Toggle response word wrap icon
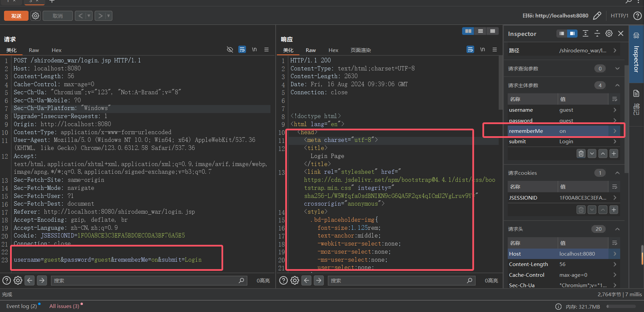The width and height of the screenshot is (644, 312). [470, 50]
